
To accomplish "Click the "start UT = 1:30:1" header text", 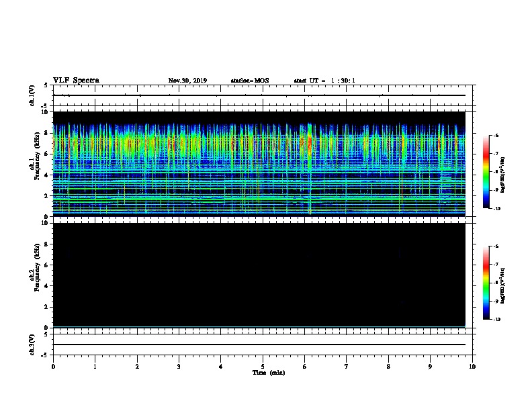I will (324, 81).
